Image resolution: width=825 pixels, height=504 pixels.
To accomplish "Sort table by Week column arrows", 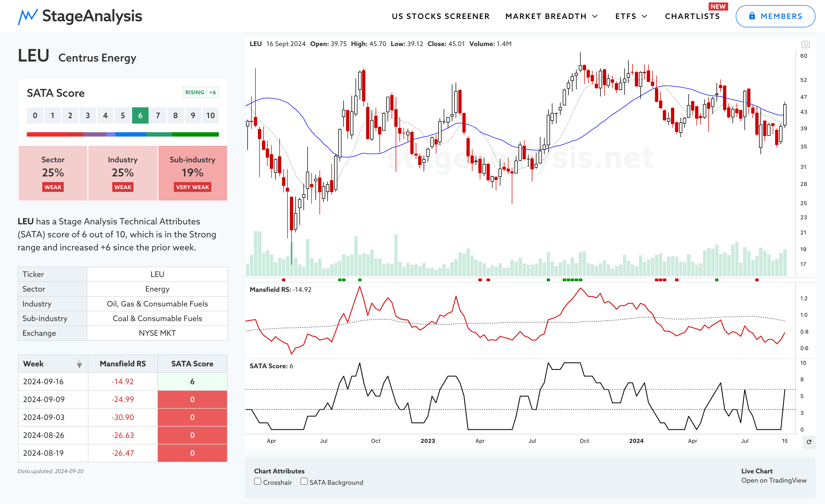I will (79, 364).
